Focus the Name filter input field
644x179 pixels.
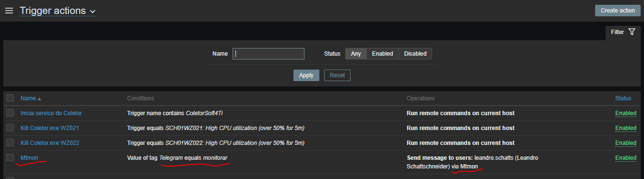pyautogui.click(x=269, y=54)
